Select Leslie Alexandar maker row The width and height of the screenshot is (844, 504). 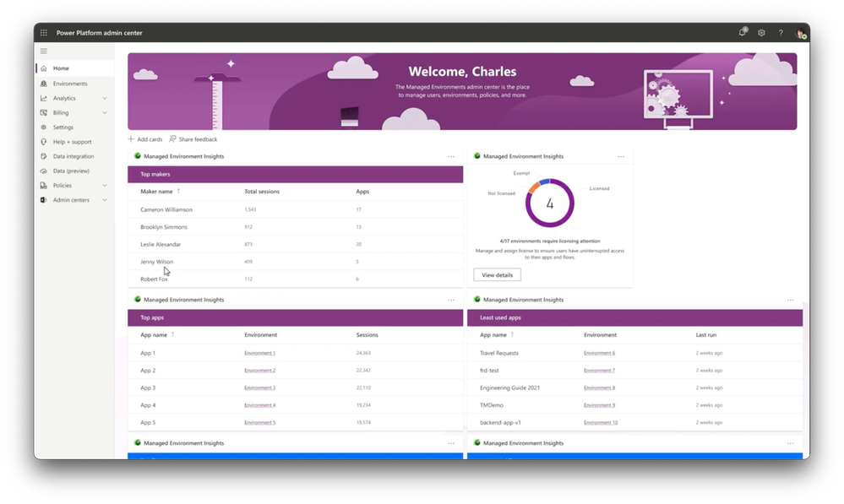coord(295,244)
